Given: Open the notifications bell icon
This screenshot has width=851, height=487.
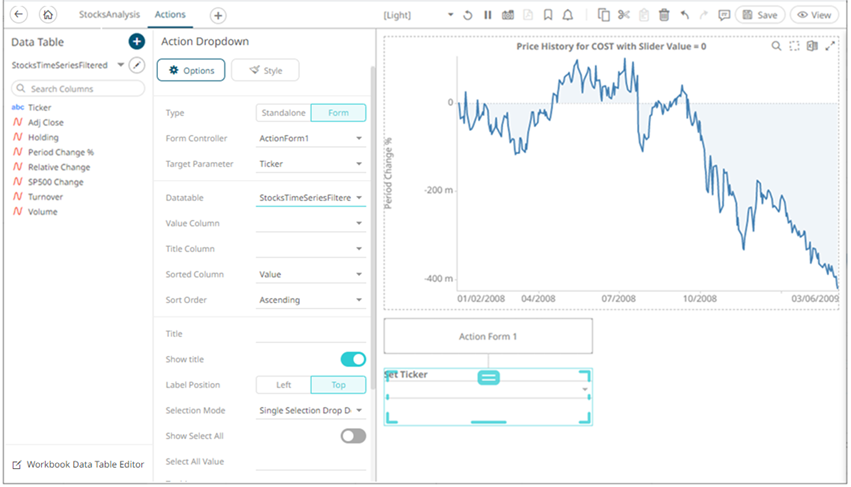Looking at the screenshot, I should point(568,15).
